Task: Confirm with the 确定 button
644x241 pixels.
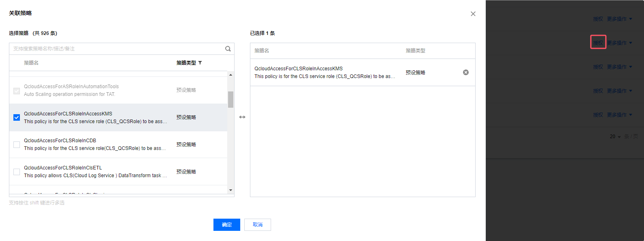Action: (227, 225)
